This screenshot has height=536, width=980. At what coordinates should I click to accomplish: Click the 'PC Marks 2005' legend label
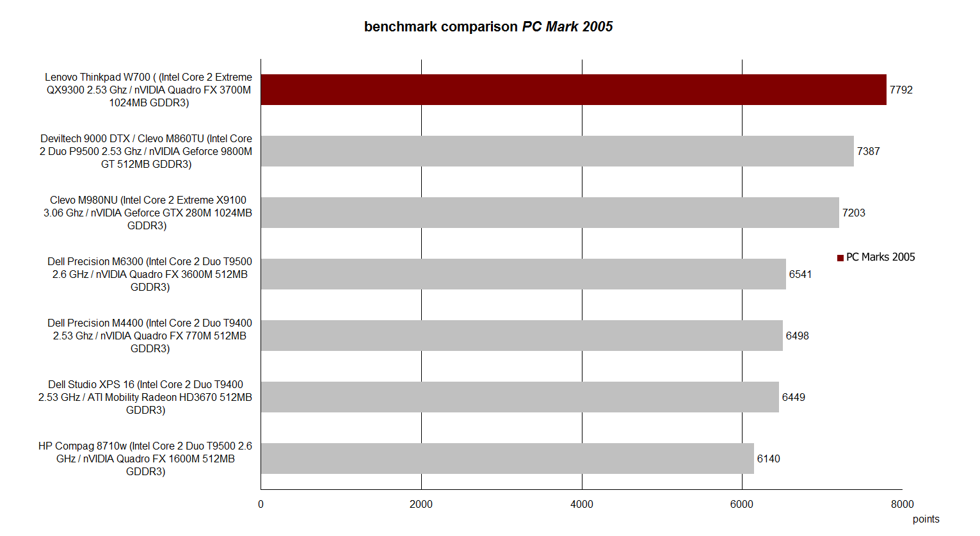[881, 257]
